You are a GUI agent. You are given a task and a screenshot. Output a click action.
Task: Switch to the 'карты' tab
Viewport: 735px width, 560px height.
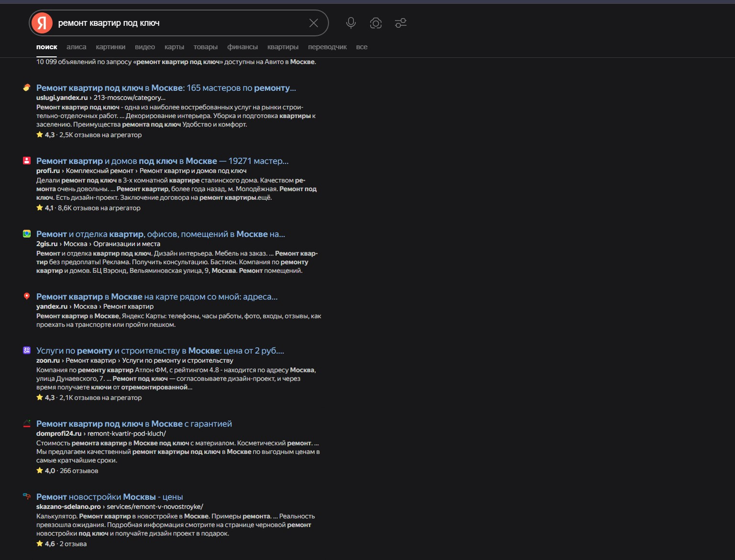click(174, 47)
